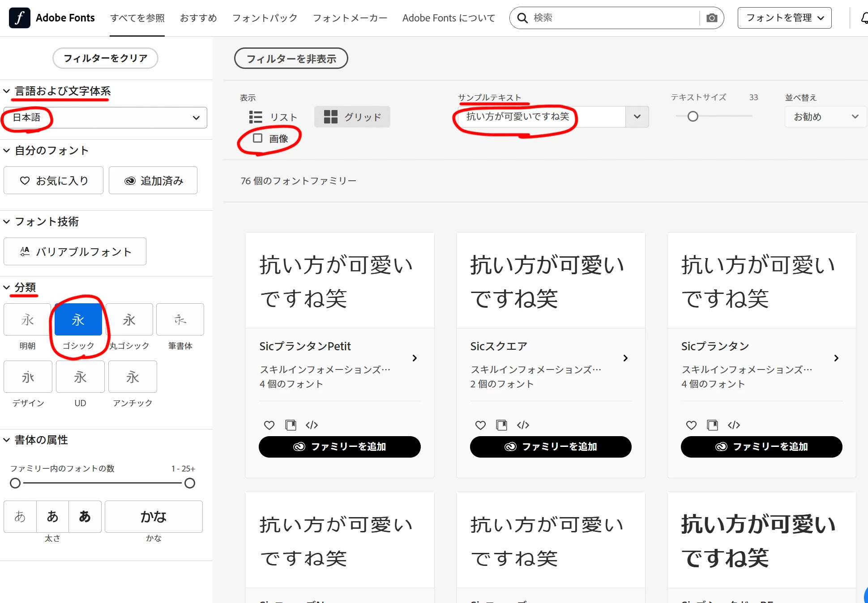This screenshot has width=868, height=603.
Task: Click フィルターをクリア button
Action: (x=105, y=58)
